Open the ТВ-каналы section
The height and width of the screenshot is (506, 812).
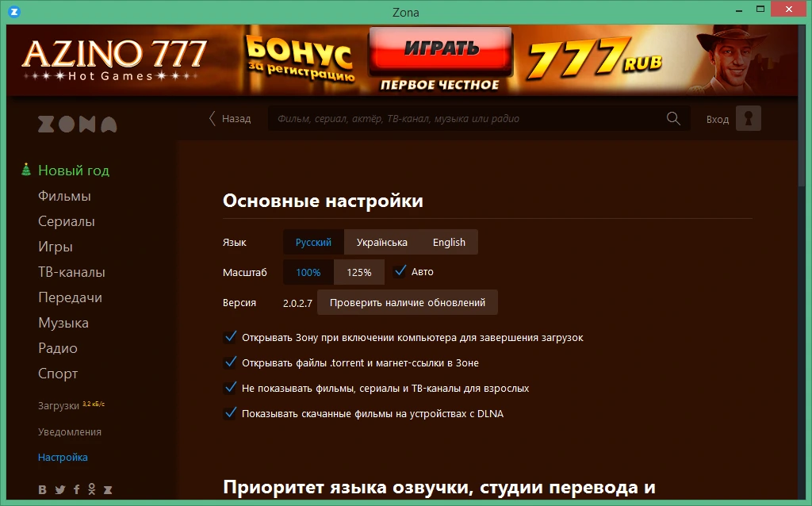71,272
